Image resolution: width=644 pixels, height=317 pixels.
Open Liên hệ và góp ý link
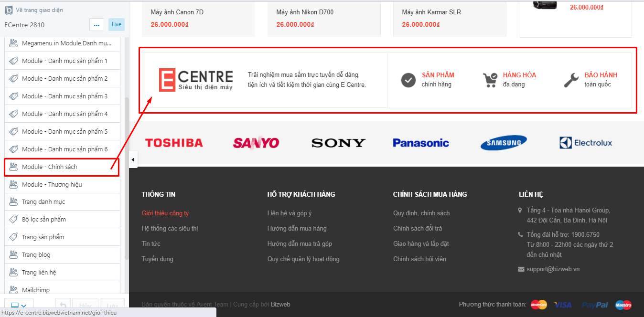290,213
